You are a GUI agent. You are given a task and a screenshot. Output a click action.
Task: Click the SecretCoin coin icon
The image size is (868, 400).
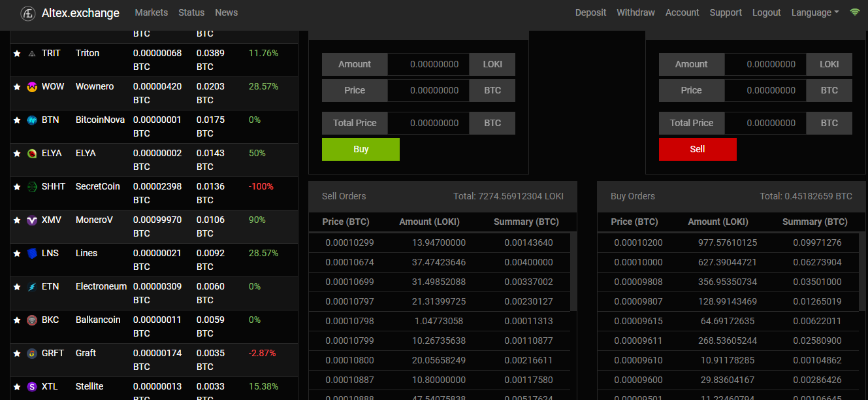click(x=31, y=187)
